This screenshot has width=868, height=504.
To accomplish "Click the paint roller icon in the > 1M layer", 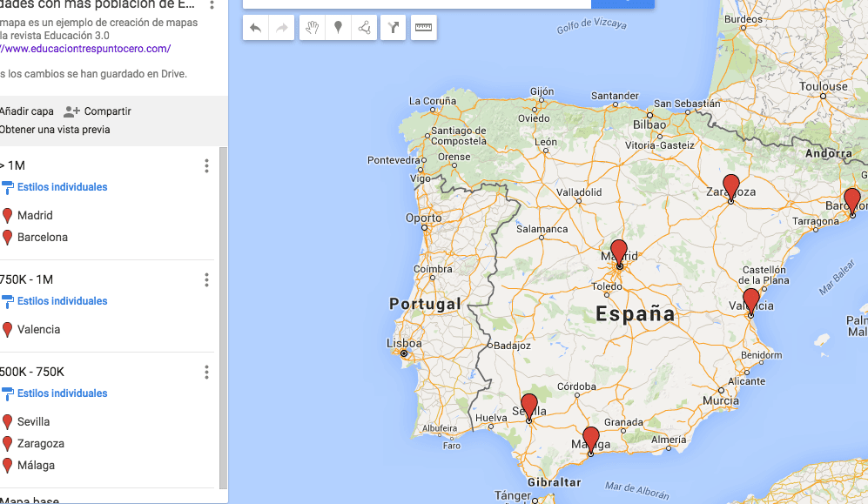I will [x=9, y=186].
